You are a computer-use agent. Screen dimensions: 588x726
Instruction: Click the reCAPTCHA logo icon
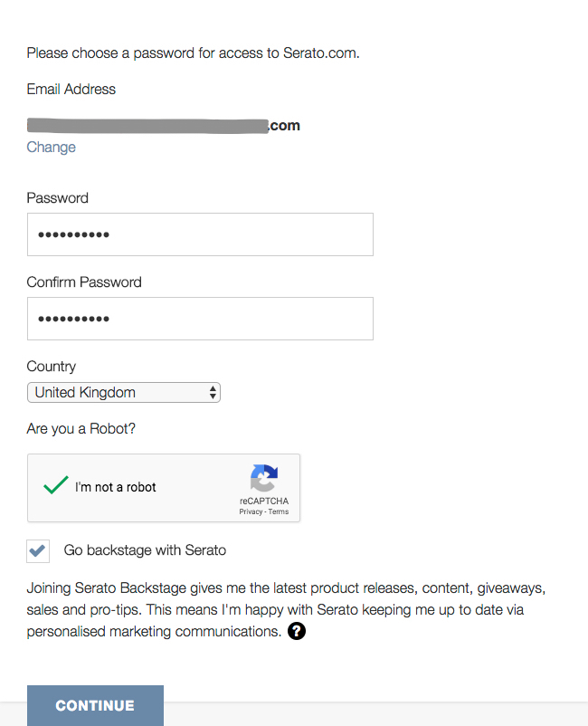click(x=264, y=478)
